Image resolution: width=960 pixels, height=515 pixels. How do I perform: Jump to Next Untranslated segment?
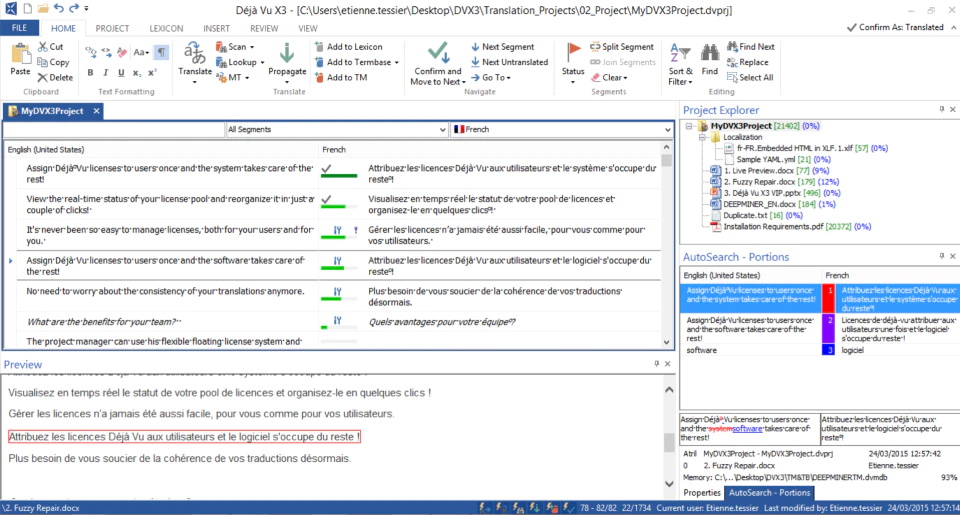[x=509, y=62]
